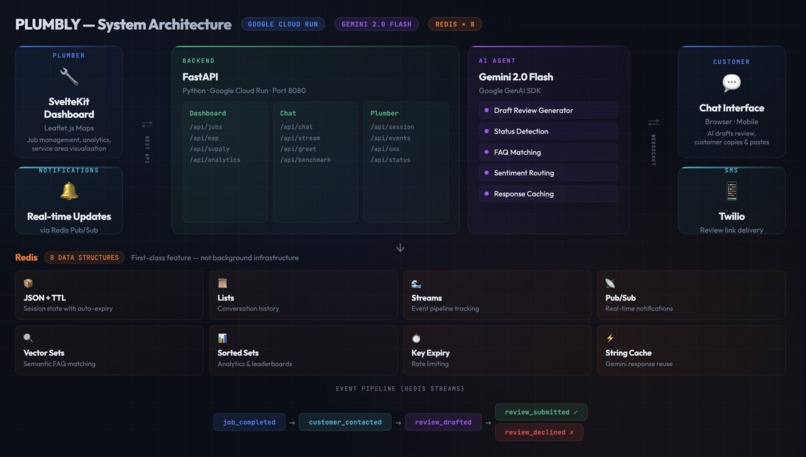Click the wave icon above Streams
This screenshot has width=806, height=457.
(x=416, y=283)
